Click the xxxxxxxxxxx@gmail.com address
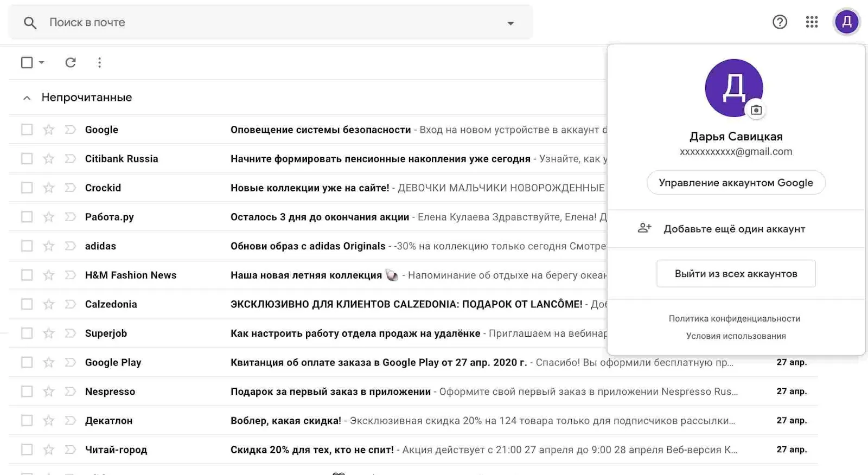This screenshot has height=475, width=868. pyautogui.click(x=736, y=152)
